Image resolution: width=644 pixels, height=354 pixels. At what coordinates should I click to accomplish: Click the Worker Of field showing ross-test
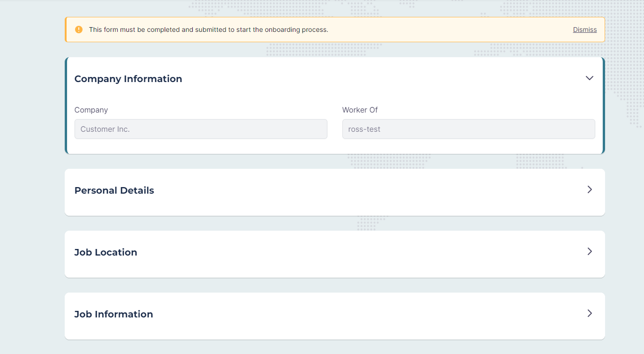[x=469, y=129]
